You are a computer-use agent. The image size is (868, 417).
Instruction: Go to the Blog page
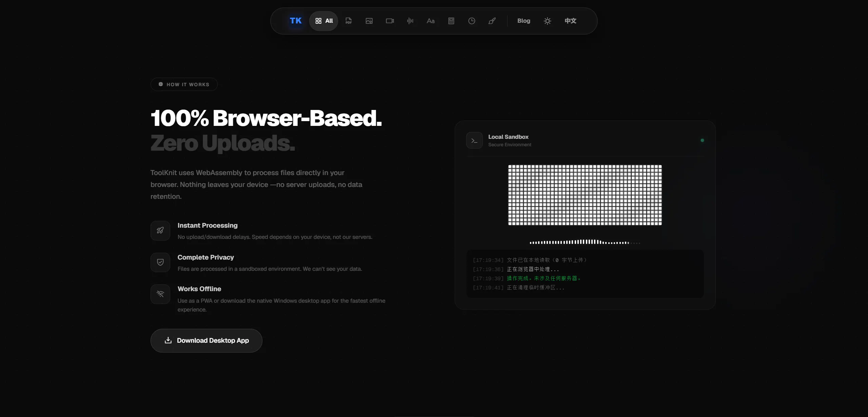click(x=524, y=21)
